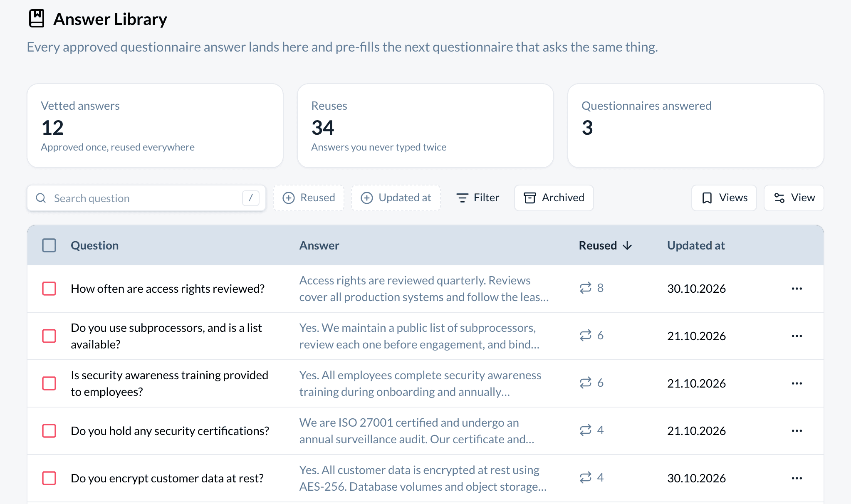Click reuse icon in security certifications row

pos(586,430)
